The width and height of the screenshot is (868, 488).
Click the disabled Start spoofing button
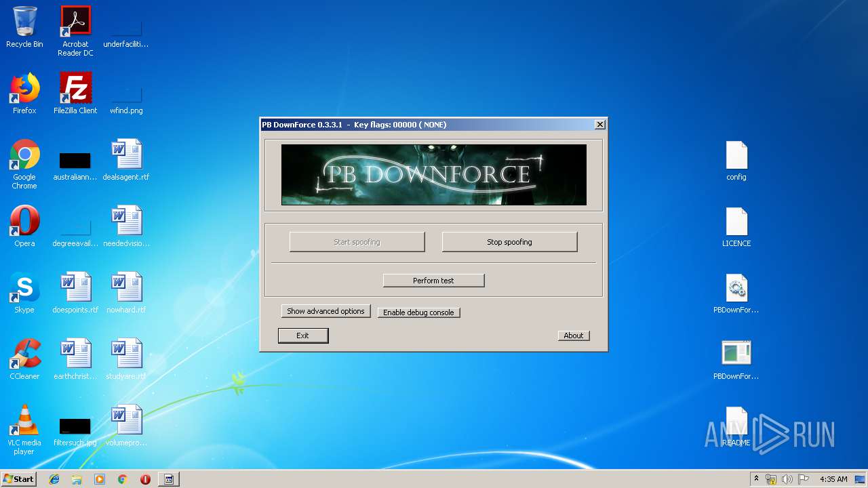(357, 242)
